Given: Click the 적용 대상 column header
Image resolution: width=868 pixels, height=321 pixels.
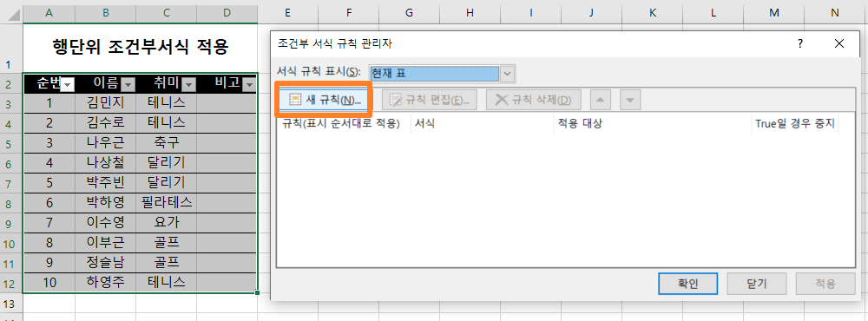Looking at the screenshot, I should pos(652,124).
